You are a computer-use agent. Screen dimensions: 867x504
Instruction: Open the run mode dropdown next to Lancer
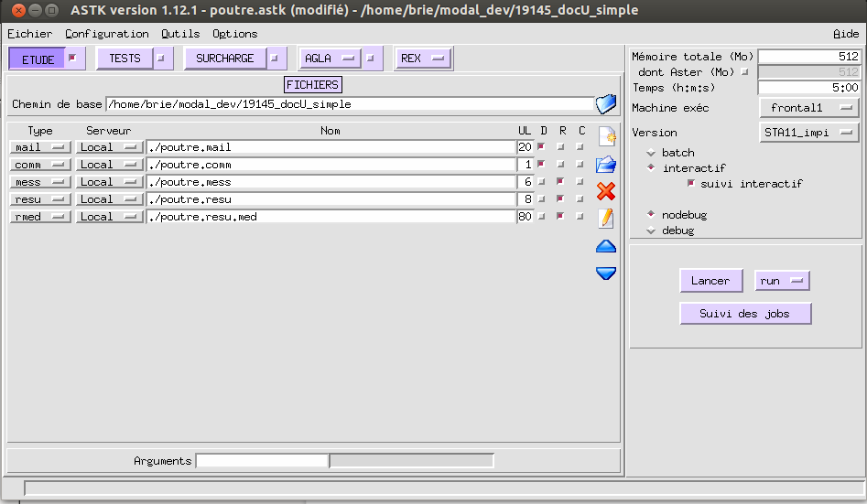coord(782,281)
